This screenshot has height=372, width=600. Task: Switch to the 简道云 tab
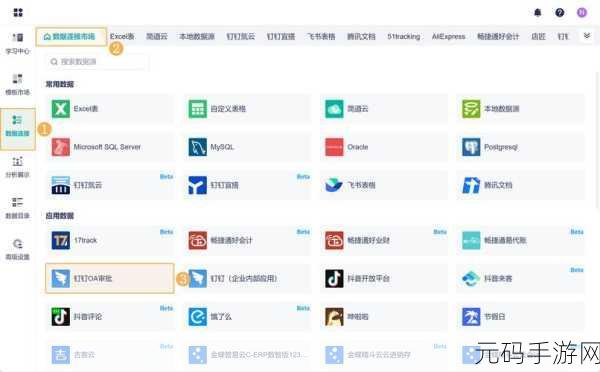tap(157, 36)
